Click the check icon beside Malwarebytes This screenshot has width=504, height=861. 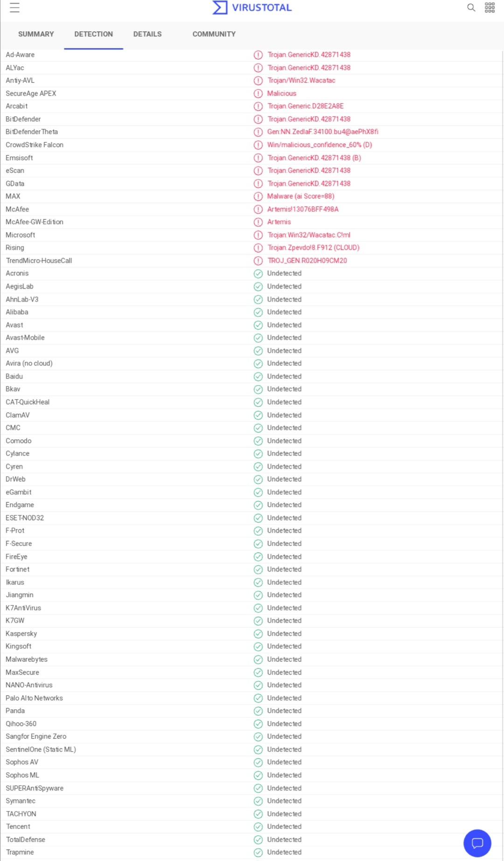coord(258,659)
